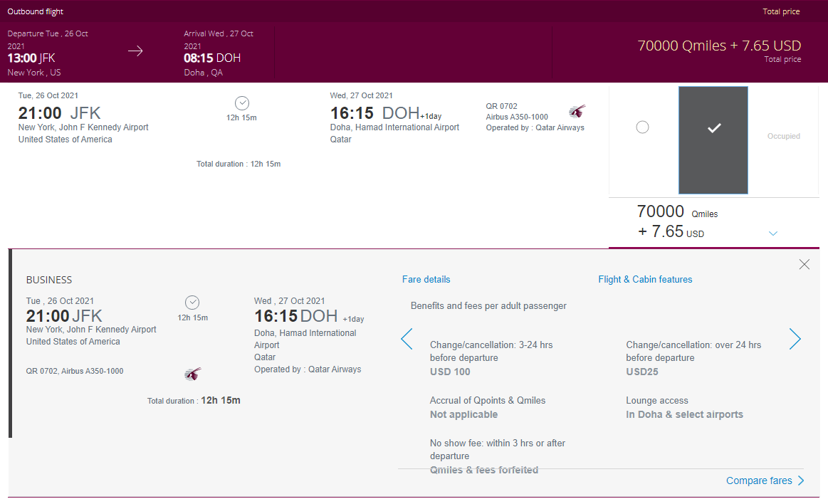
Task: Click the clock icon above the 12h 15m duration
Action: [241, 103]
